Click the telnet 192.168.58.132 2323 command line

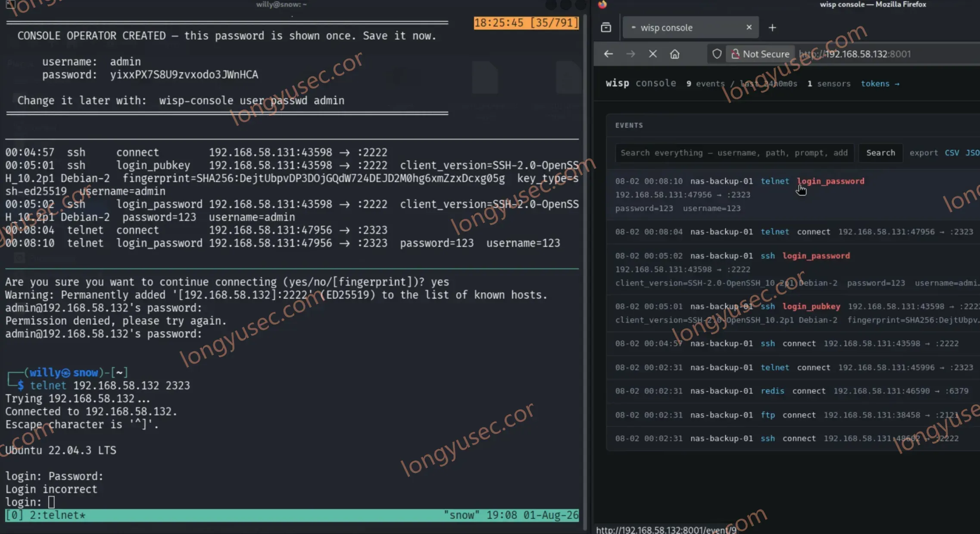(x=110, y=385)
